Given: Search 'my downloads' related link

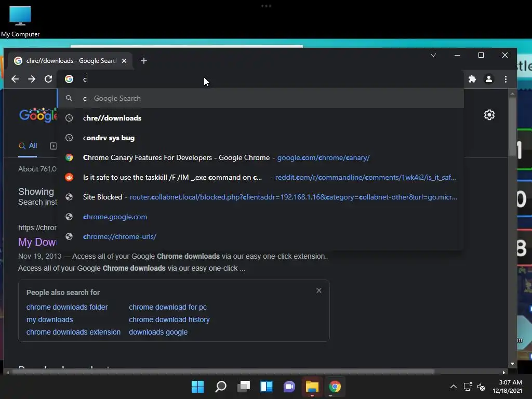Looking at the screenshot, I should [x=49, y=320].
